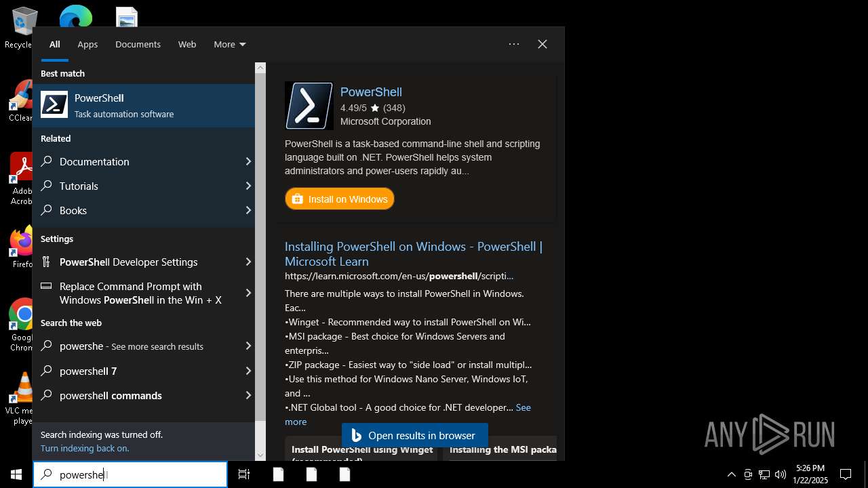Open the notification center icon
Viewport: 868px width, 488px height.
846,474
